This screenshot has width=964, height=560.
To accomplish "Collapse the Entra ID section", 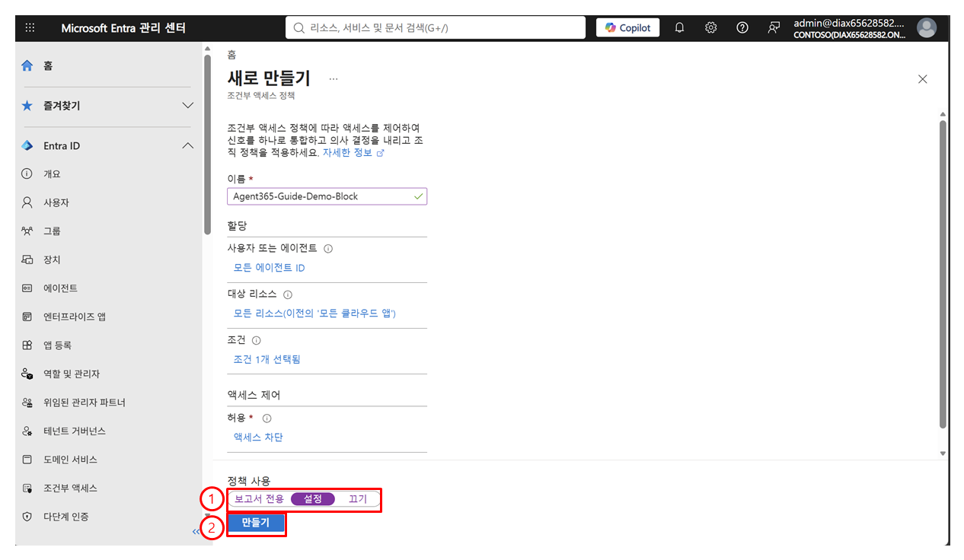I will [188, 146].
